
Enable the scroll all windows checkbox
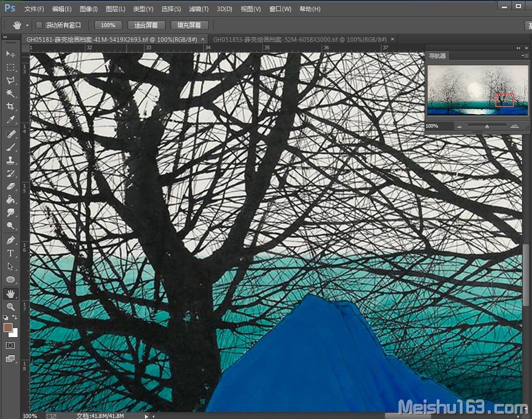pyautogui.click(x=39, y=25)
